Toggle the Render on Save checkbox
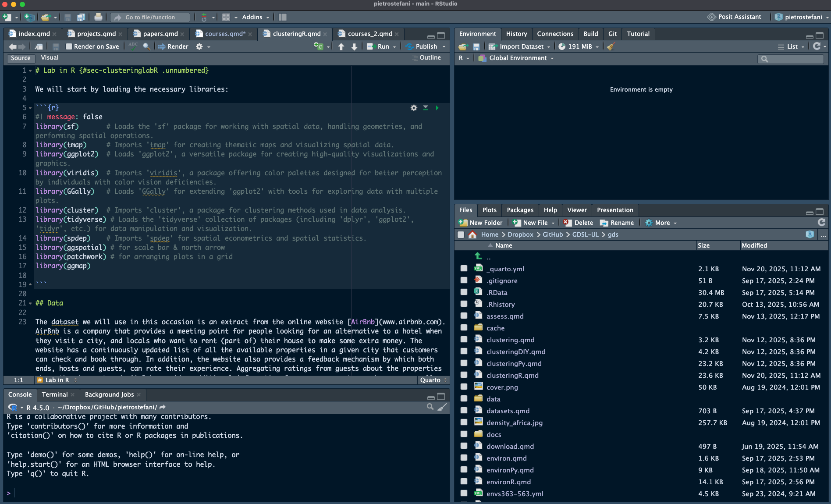 pyautogui.click(x=69, y=46)
